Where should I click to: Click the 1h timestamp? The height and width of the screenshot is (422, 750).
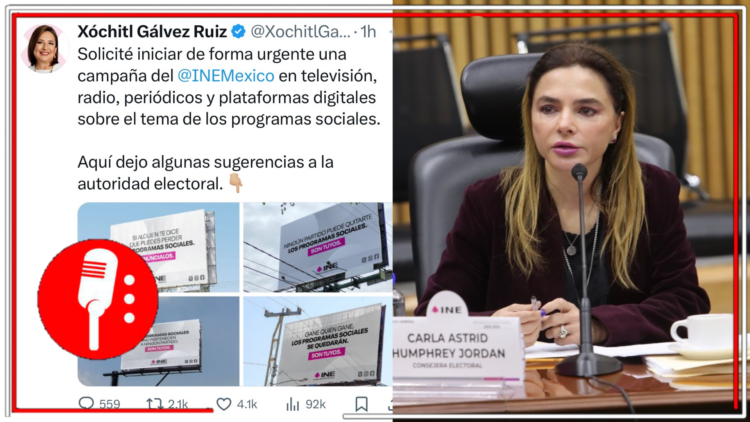[368, 32]
